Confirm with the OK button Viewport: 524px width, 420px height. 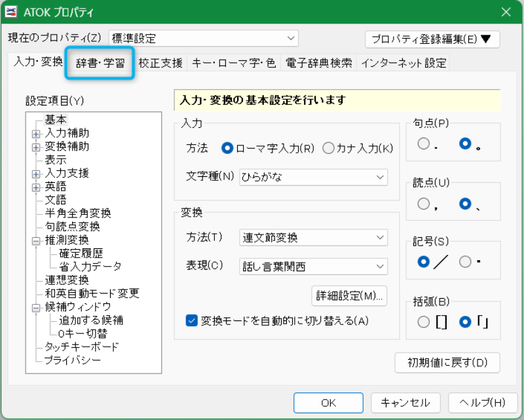(x=328, y=402)
